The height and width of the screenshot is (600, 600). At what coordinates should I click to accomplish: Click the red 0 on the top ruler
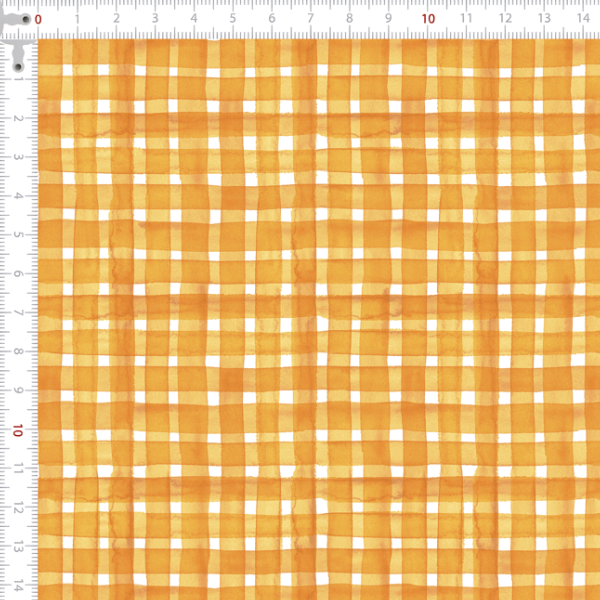click(x=38, y=19)
